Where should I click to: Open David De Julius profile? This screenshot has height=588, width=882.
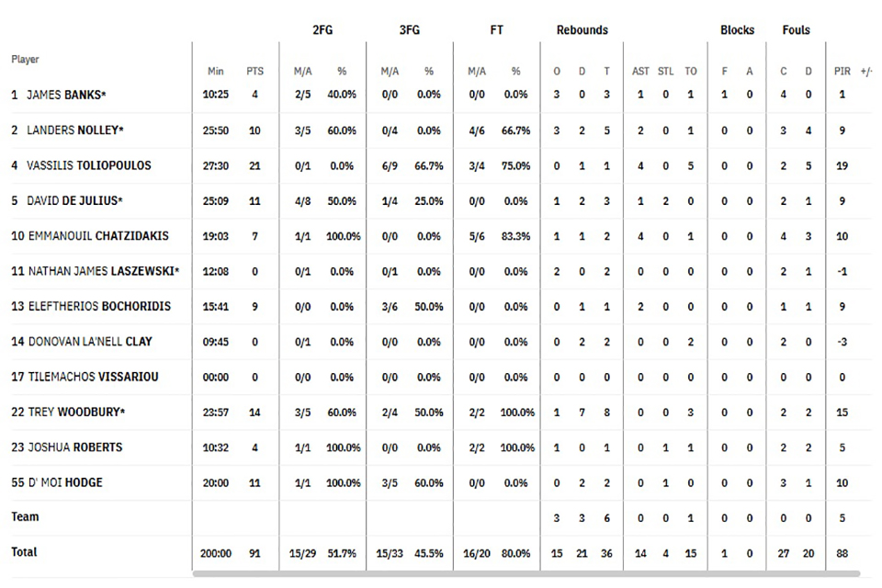point(74,200)
